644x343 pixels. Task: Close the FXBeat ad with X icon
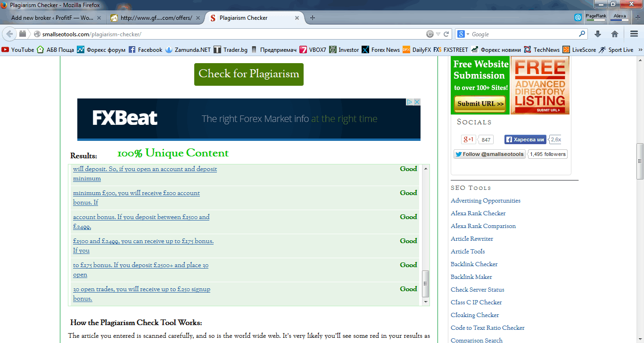(x=417, y=102)
